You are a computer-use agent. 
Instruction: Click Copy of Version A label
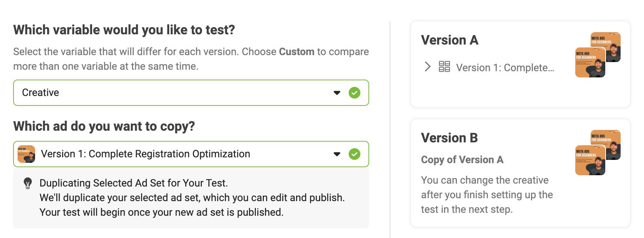coord(462,160)
